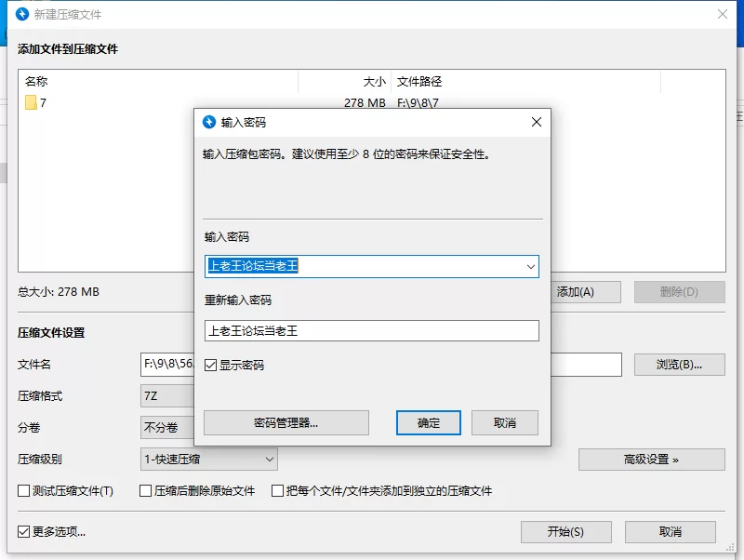Cancel the 新建压缩文件 window via bottom 取消

670,532
